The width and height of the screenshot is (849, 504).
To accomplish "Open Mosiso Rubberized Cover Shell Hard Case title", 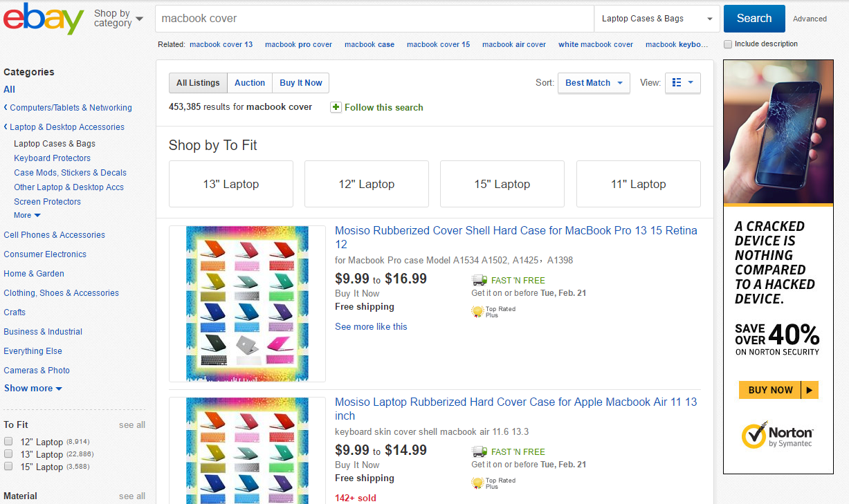I will [516, 237].
